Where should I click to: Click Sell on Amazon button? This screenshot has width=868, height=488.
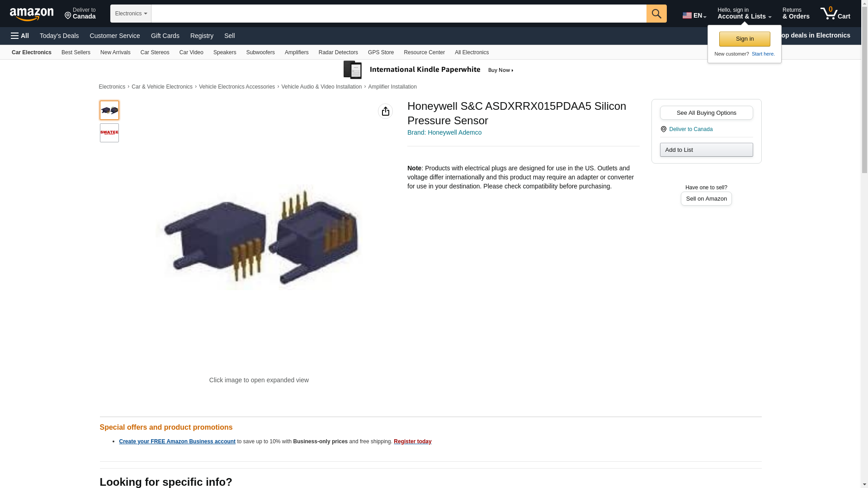coord(706,199)
